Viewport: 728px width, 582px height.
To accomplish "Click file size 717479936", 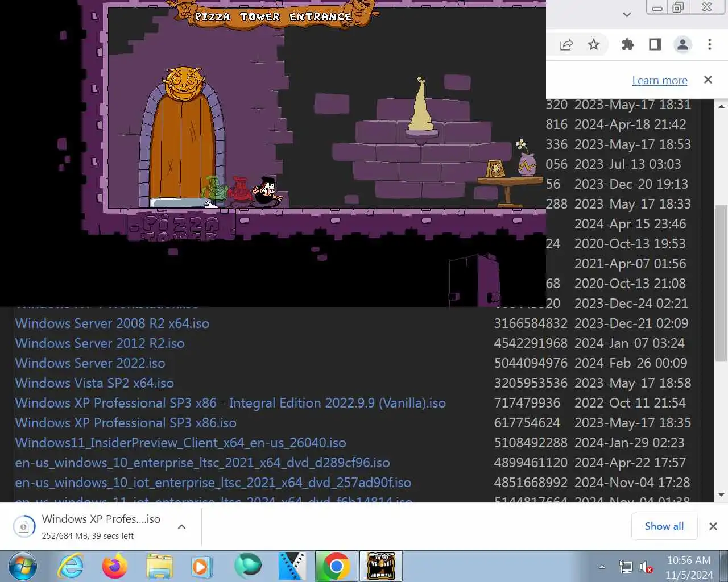I will (x=527, y=403).
